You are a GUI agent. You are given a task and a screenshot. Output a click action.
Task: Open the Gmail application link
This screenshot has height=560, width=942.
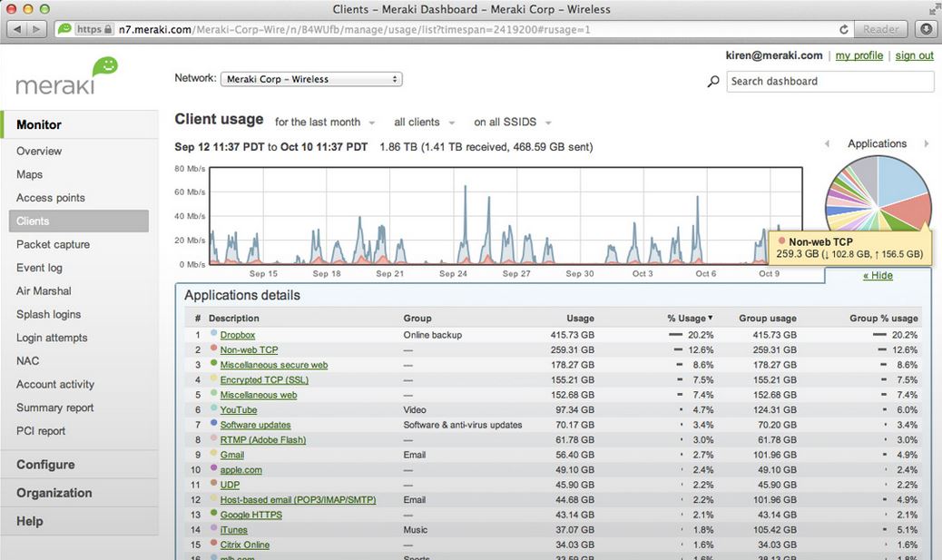[x=232, y=455]
